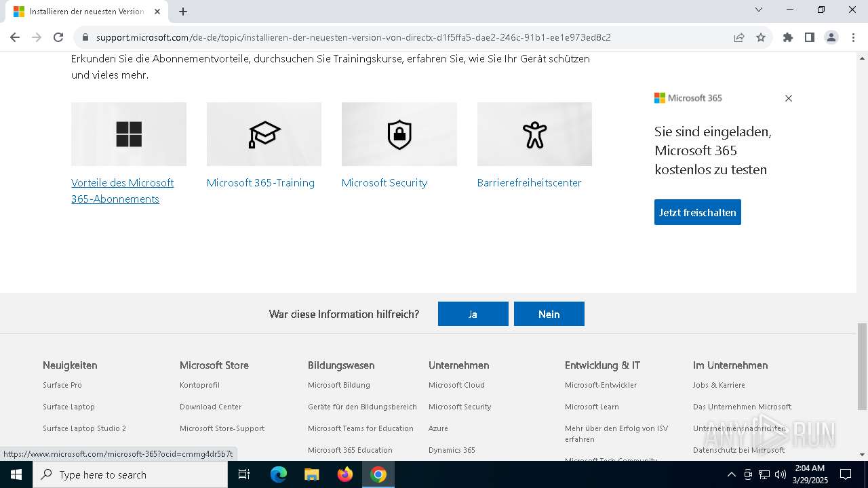Reload the current page

(x=58, y=37)
